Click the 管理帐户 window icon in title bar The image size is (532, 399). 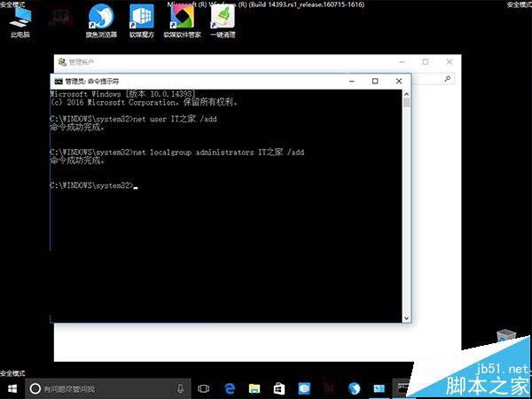pos(62,62)
